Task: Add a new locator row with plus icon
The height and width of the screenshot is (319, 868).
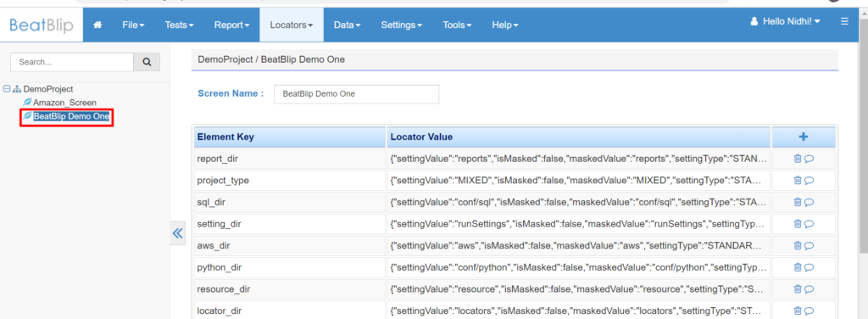Action: 804,137
